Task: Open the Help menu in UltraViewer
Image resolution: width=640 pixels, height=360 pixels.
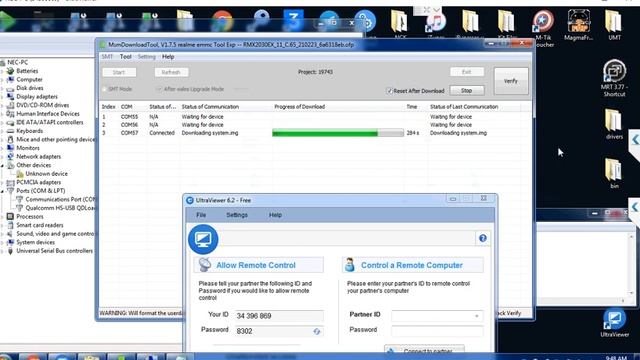Action: click(275, 215)
